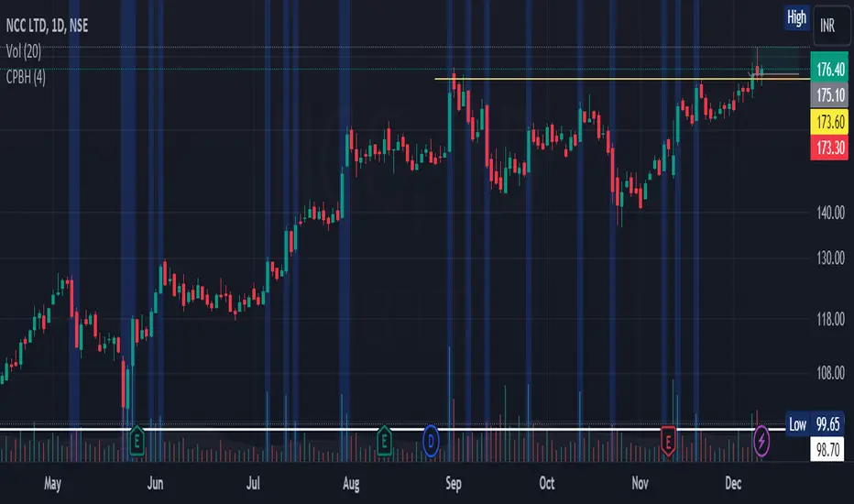Screen dimensions: 854x504
Task: Click the 130.00 price axis value
Action: coord(830,257)
